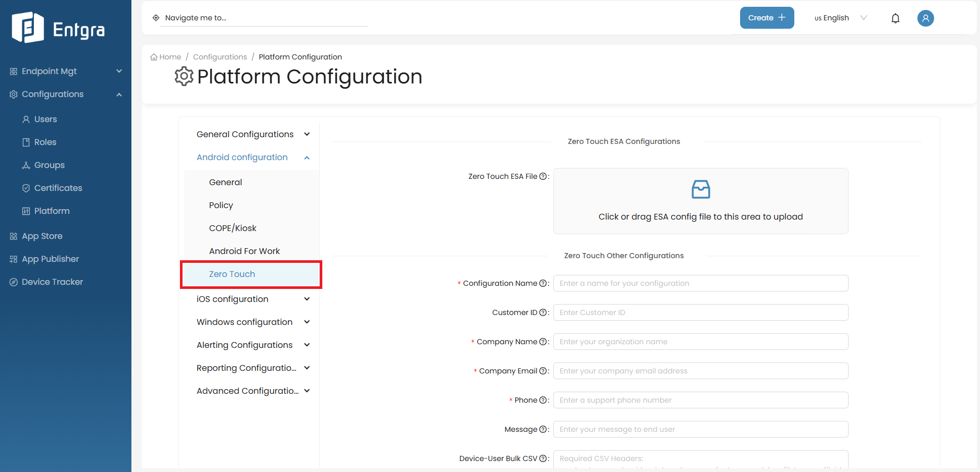
Task: Focus the Company Name input
Action: coord(700,342)
